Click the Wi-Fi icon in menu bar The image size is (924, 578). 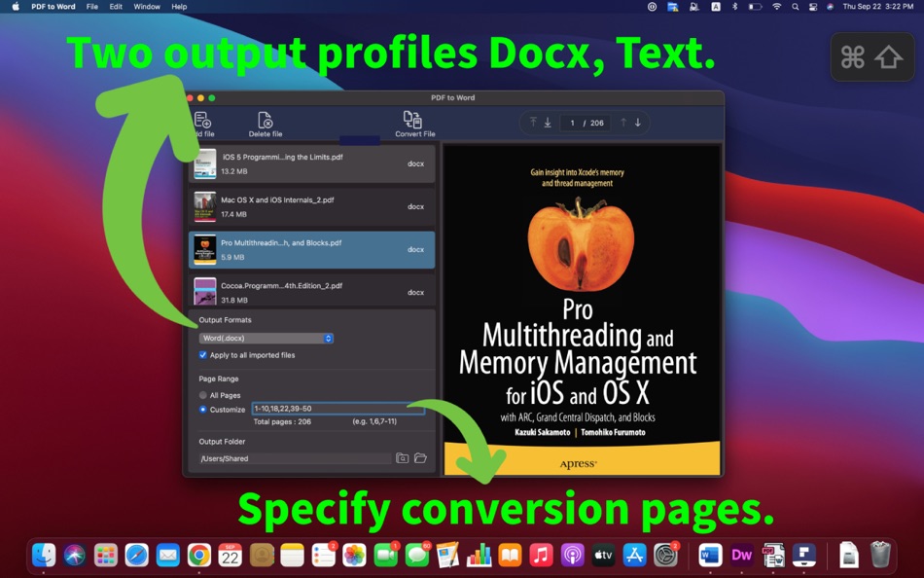[x=777, y=7]
